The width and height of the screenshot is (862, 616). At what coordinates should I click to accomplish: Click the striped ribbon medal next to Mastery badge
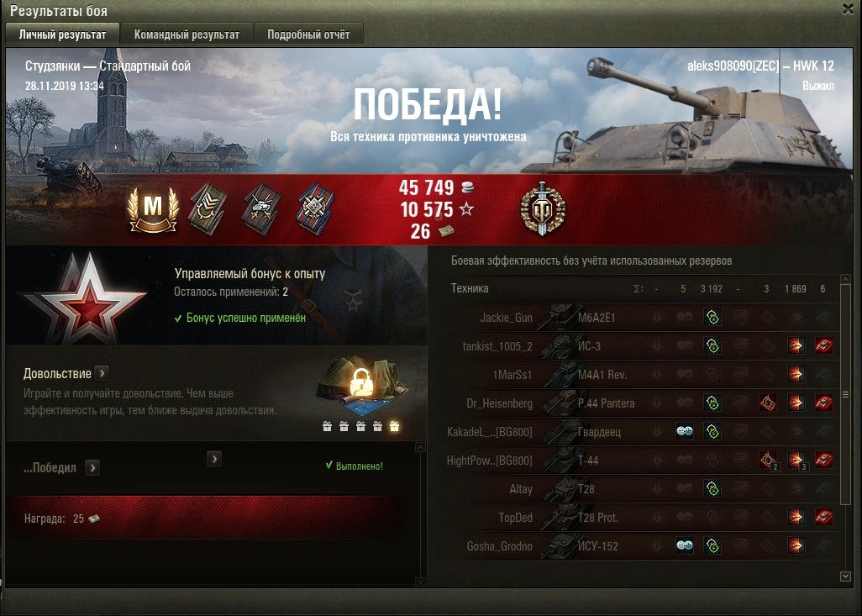tap(207, 209)
